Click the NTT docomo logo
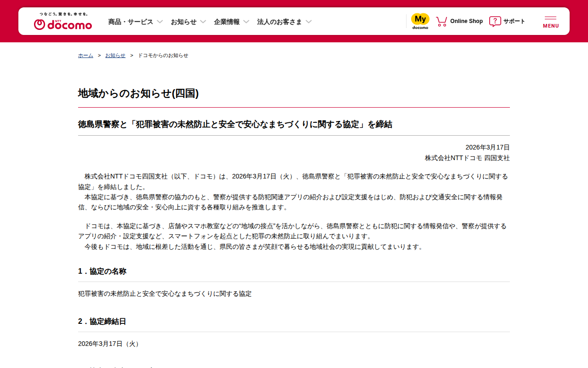588x368 pixels. click(63, 24)
